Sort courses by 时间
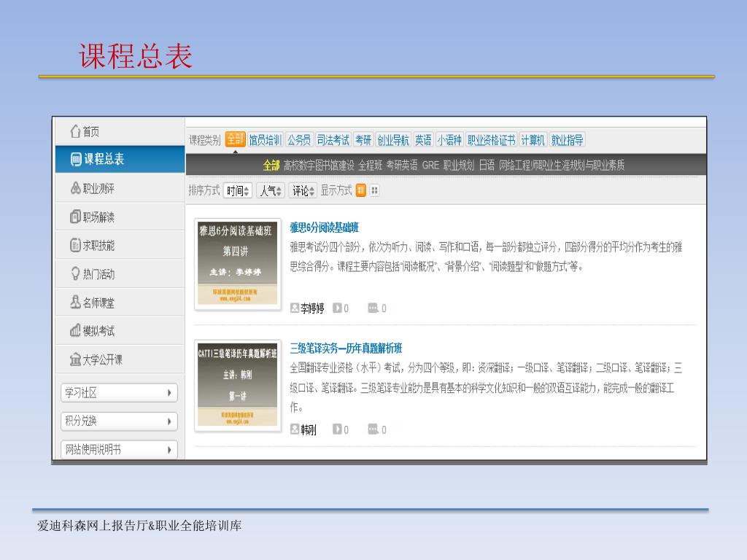The height and width of the screenshot is (560, 747). click(x=238, y=191)
